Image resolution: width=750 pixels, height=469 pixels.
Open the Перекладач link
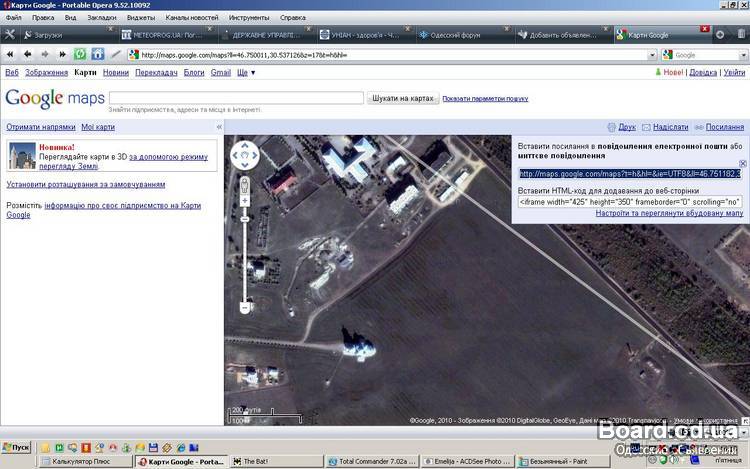[156, 73]
